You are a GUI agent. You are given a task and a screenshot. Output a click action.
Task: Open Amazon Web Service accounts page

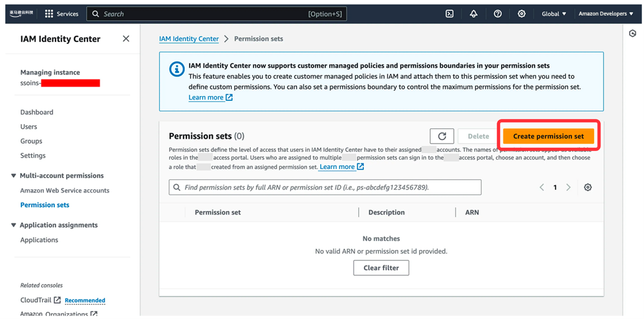pos(65,190)
